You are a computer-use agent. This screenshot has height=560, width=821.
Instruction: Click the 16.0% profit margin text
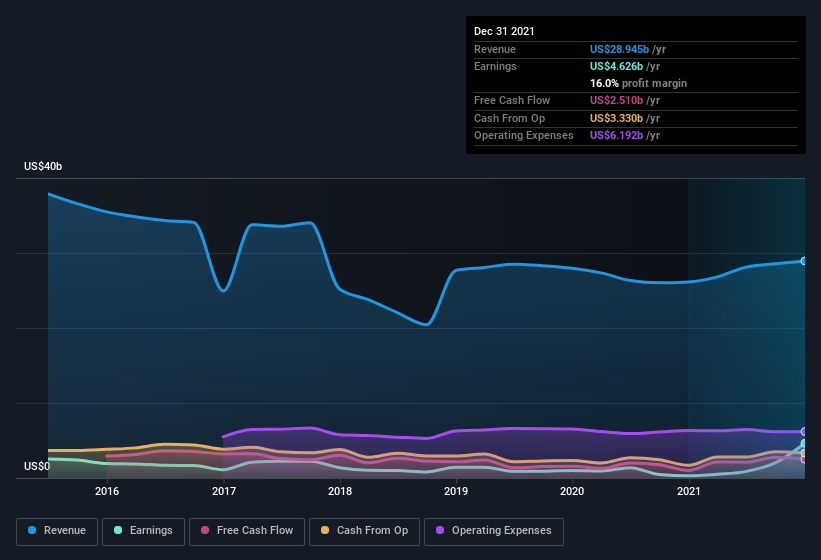pyautogui.click(x=638, y=83)
